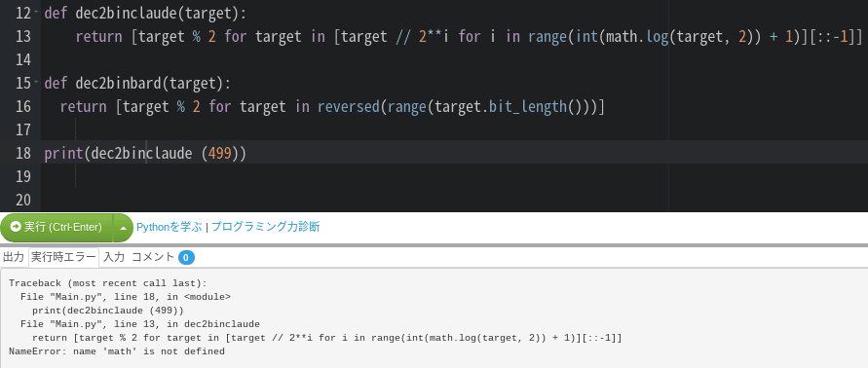Click bit_length in line 16

coord(528,106)
